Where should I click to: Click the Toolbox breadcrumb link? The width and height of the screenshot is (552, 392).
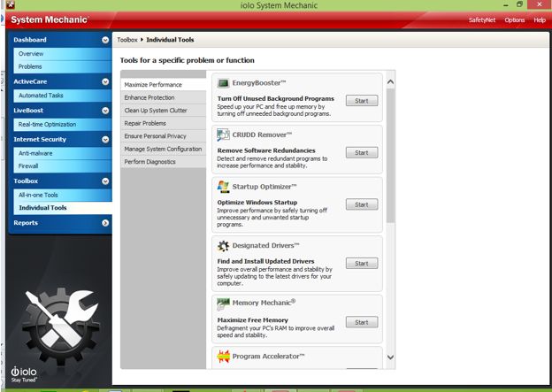(x=127, y=40)
